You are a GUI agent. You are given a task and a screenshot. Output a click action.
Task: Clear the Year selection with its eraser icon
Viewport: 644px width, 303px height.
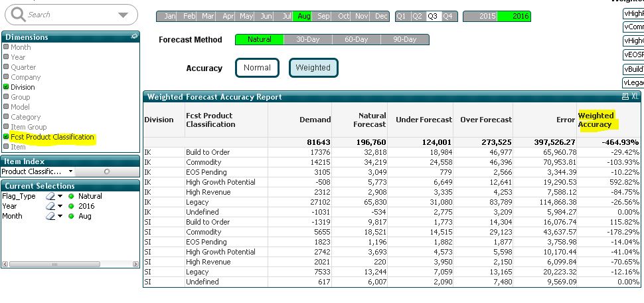(49, 207)
